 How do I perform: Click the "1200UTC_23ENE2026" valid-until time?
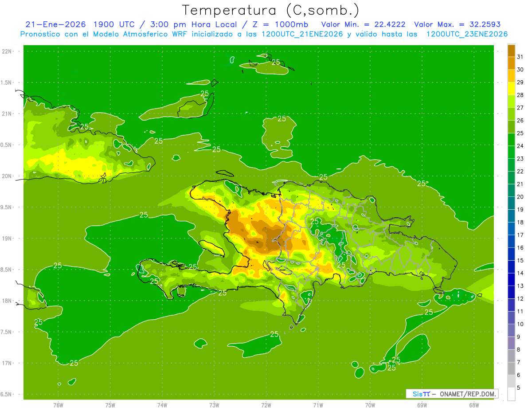coord(467,34)
